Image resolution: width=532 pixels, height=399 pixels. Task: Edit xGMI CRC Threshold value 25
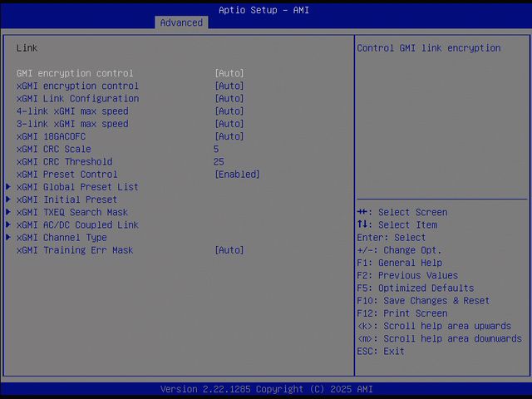point(219,161)
